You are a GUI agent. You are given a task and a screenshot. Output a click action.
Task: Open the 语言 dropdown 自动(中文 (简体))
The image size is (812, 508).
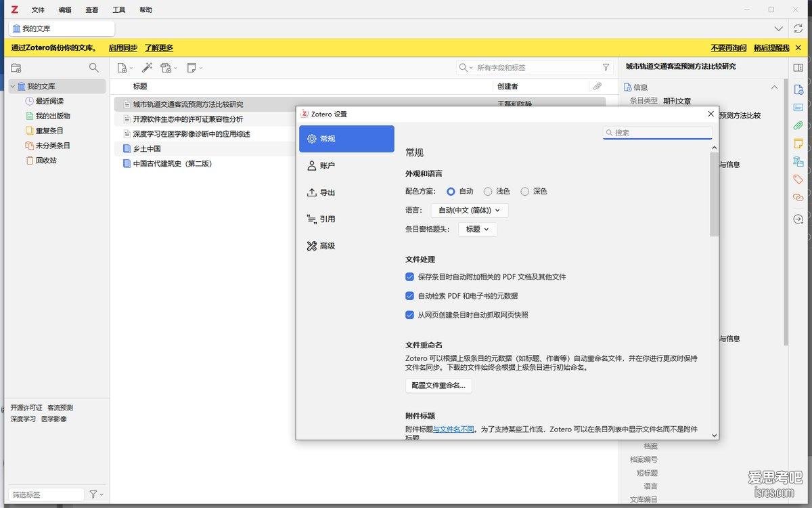pyautogui.click(x=470, y=211)
